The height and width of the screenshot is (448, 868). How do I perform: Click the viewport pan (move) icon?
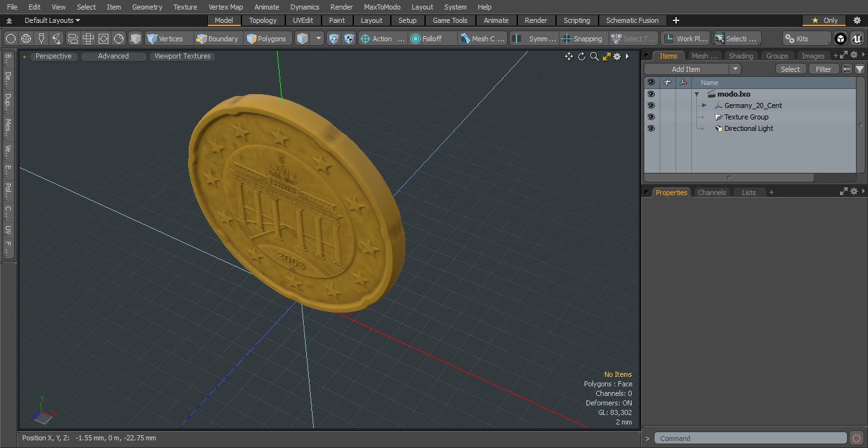coord(569,57)
